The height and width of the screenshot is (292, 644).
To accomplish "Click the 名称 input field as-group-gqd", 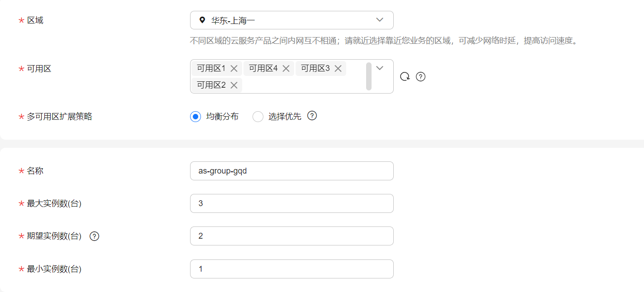I will click(292, 171).
